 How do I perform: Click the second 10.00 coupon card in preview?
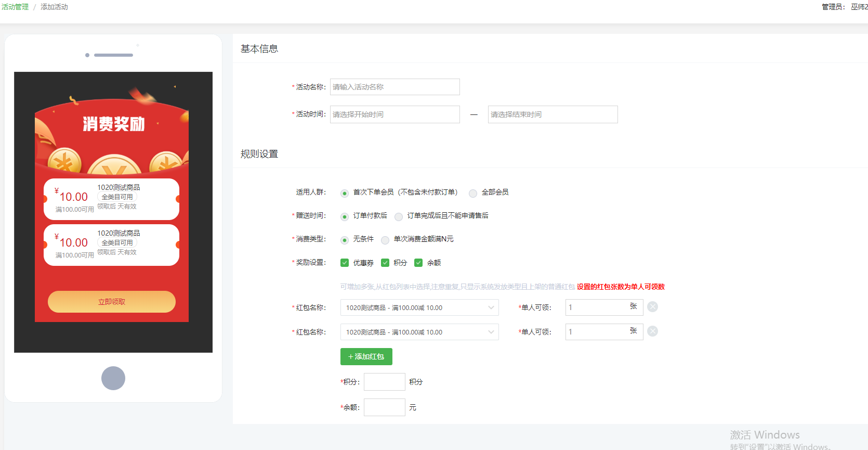pos(111,245)
